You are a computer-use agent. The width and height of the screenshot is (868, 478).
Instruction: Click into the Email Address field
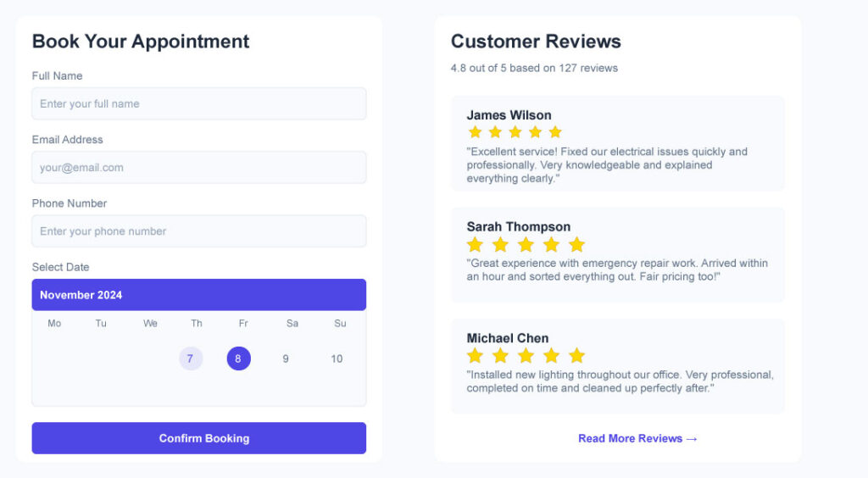(198, 167)
